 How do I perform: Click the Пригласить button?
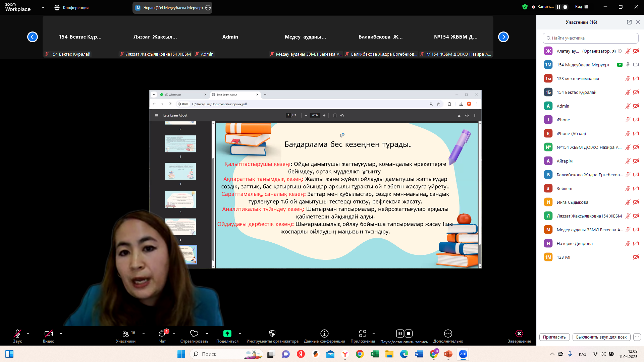[554, 337]
